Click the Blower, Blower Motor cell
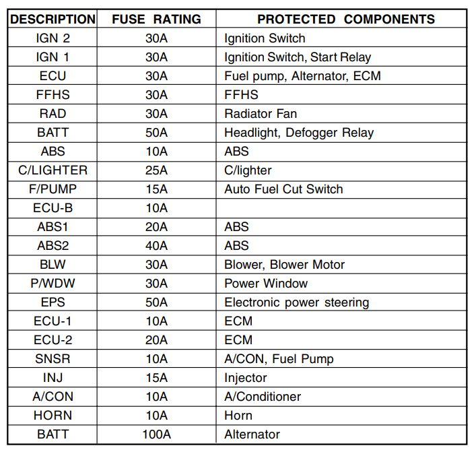 tap(341, 265)
